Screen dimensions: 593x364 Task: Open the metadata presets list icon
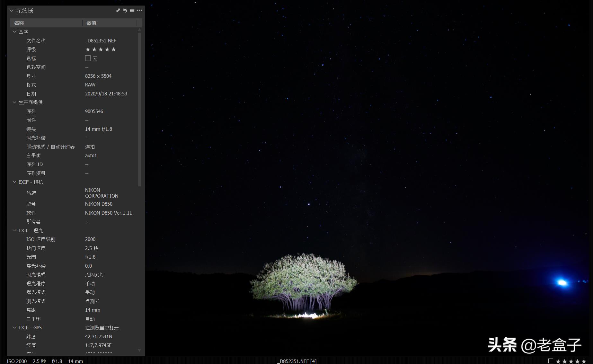tap(132, 11)
